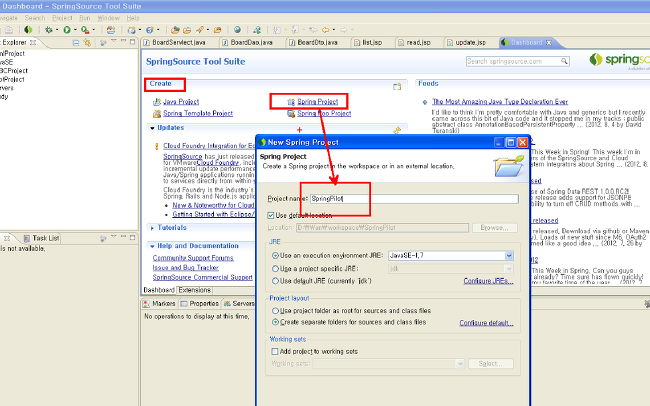Image resolution: width=650 pixels, height=406 pixels.
Task: Open Community Support Forums link
Action: pyautogui.click(x=193, y=258)
